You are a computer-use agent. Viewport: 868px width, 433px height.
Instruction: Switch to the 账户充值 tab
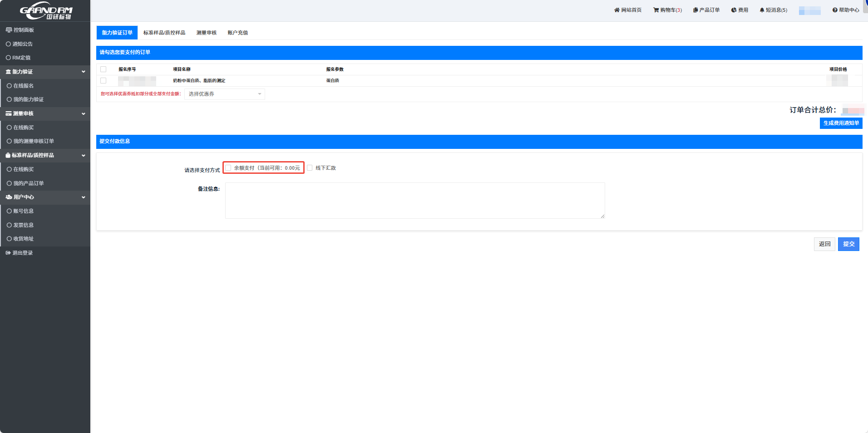[x=237, y=33]
